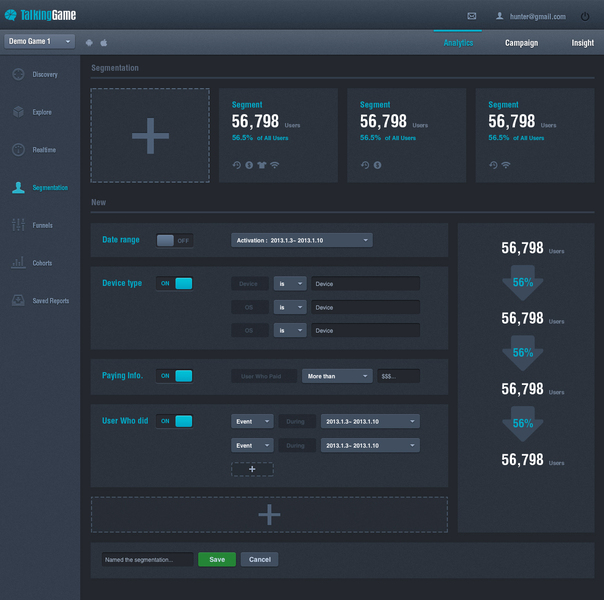Screen dimensions: 604x600
Task: Click the segmentation name input field
Action: coord(148,560)
